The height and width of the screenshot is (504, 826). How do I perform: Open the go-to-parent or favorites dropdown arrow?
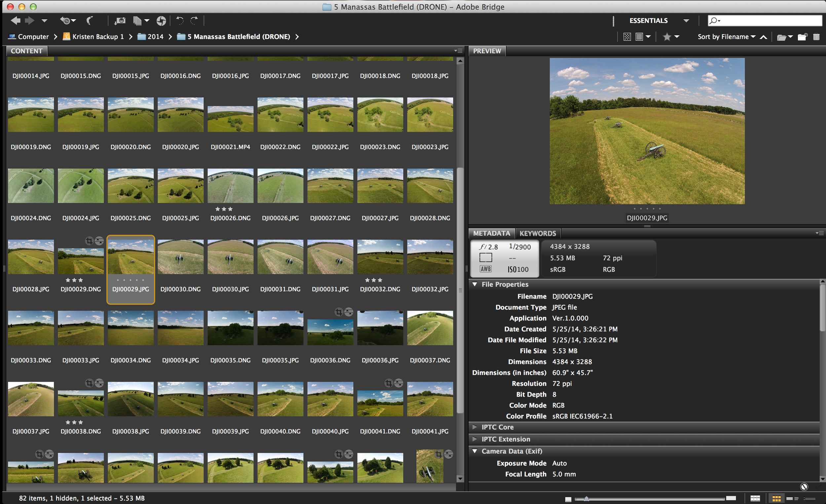pyautogui.click(x=44, y=21)
